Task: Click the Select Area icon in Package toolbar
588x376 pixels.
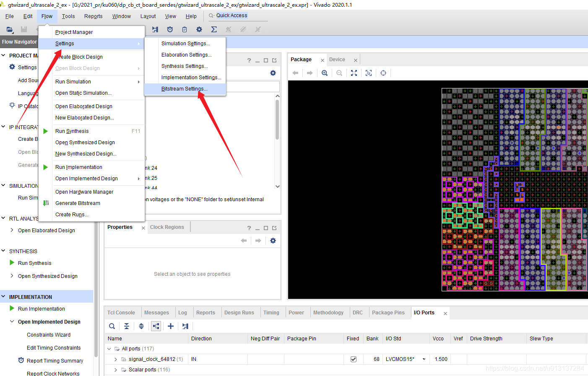Action: 369,73
